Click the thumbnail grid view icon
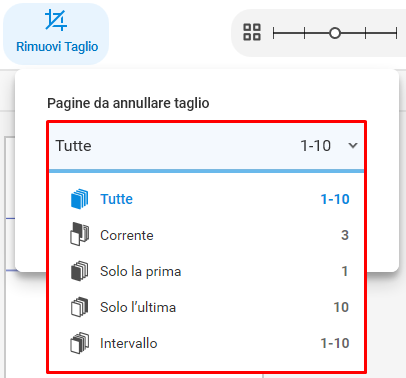 pyautogui.click(x=252, y=32)
